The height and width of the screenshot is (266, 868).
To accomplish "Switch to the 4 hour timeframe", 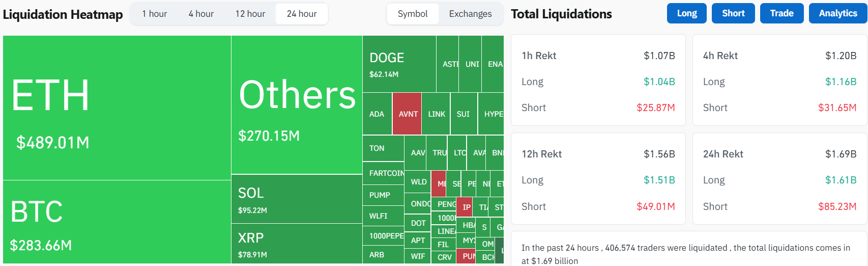I will (x=201, y=14).
